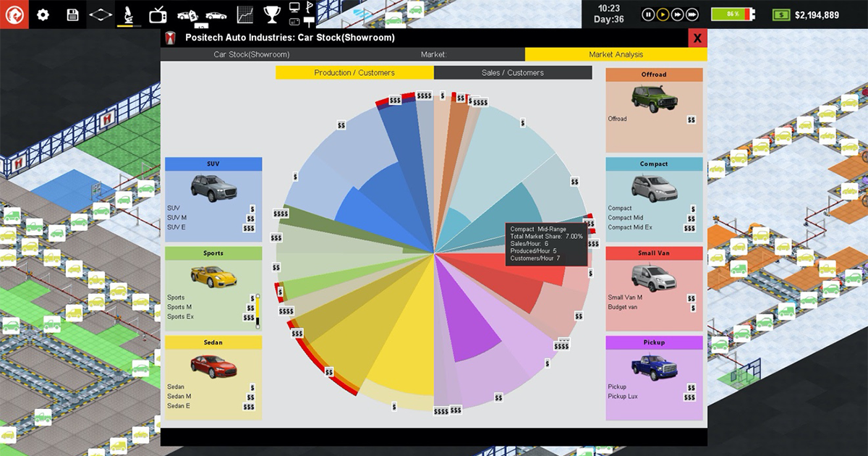This screenshot has width=868, height=456.
Task: Open the settings gear icon
Action: (x=43, y=14)
